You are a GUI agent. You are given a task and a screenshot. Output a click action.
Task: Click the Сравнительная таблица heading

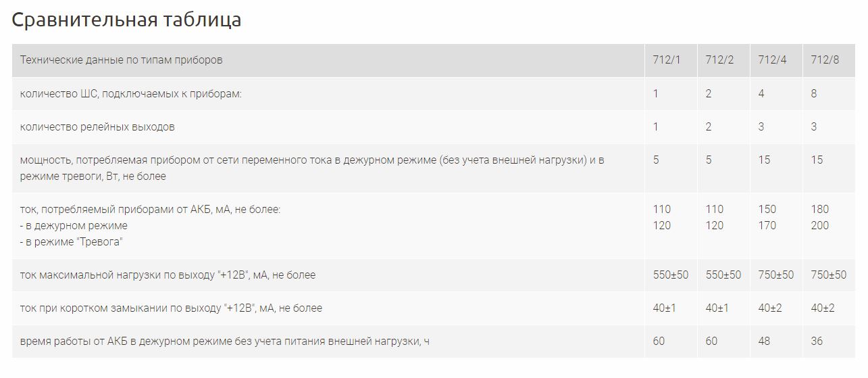point(126,20)
